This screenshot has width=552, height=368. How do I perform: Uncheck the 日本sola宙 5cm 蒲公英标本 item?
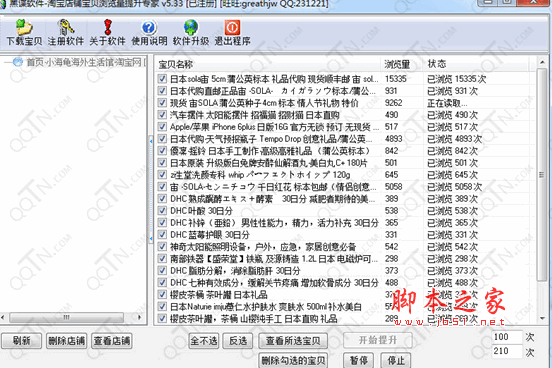[x=162, y=79]
